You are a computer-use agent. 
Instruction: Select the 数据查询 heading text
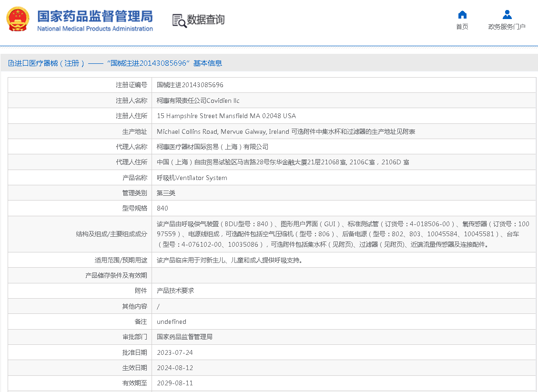[x=205, y=20]
